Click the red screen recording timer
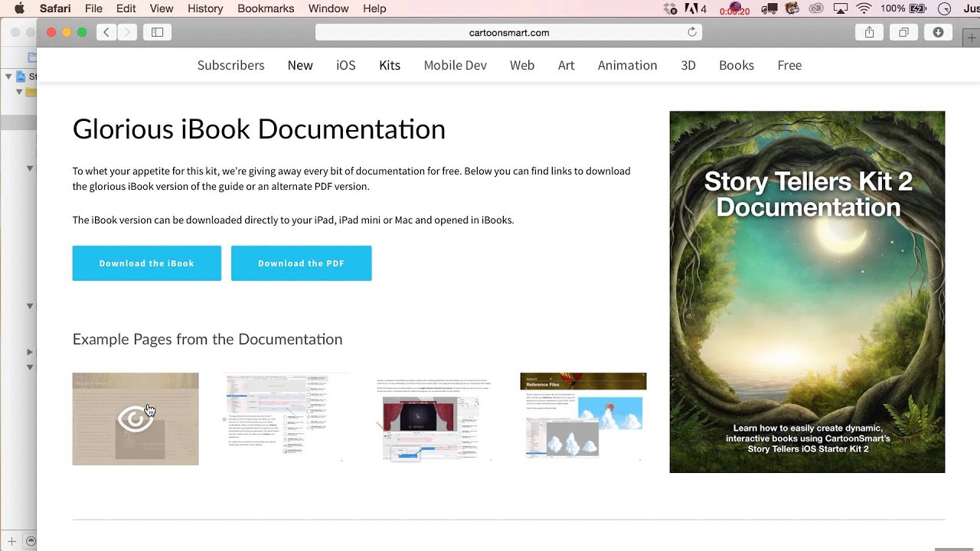This screenshot has height=551, width=980. click(x=734, y=10)
